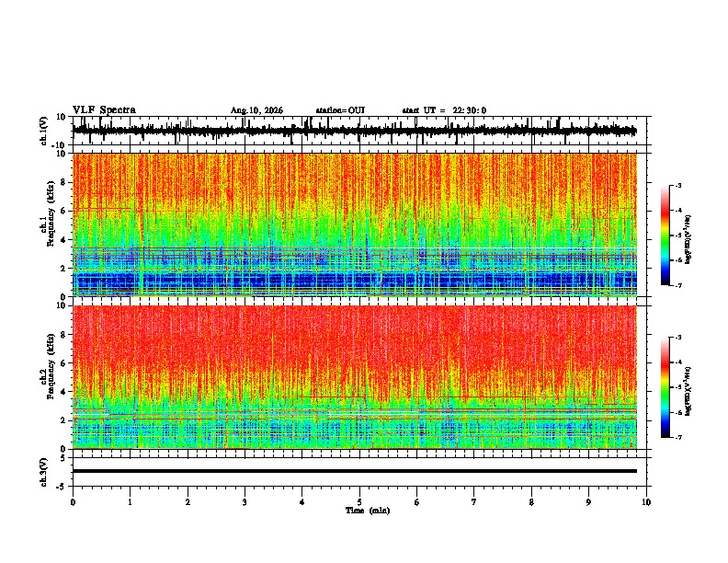Viewport: 728px width, 563px height.
Task: Click the time axis tick label 0
Action: (x=73, y=502)
